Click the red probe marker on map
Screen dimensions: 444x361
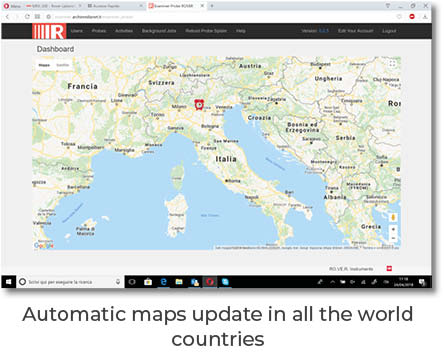click(x=199, y=105)
